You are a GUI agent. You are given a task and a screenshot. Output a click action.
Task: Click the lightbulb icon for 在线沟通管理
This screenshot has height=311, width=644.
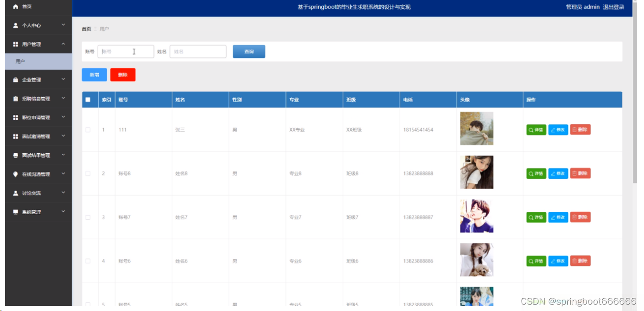(15, 174)
